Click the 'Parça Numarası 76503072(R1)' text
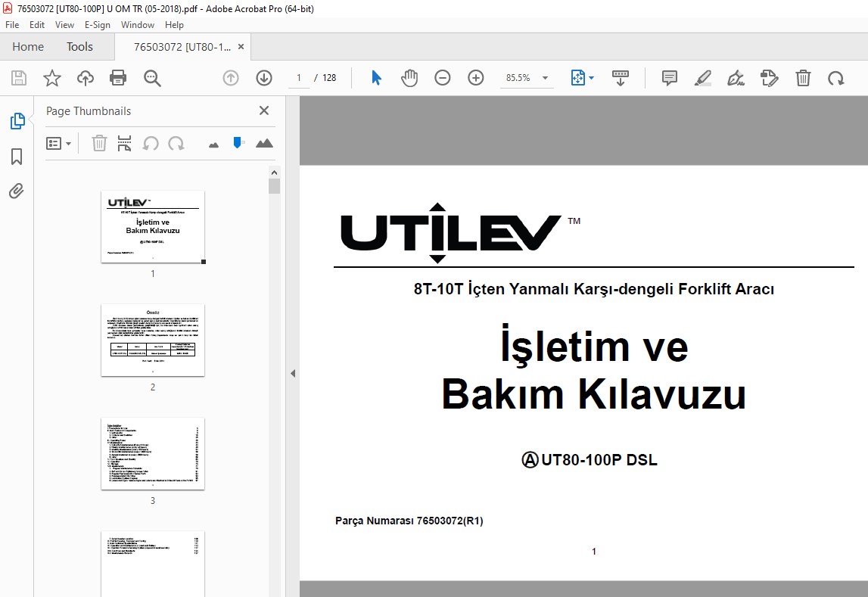This screenshot has height=597, width=868. [x=409, y=521]
